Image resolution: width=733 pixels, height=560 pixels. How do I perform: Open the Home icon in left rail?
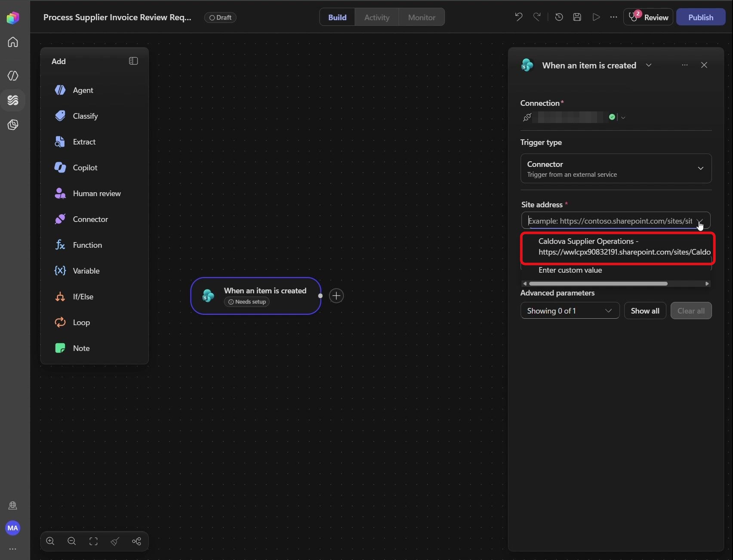pos(13,42)
